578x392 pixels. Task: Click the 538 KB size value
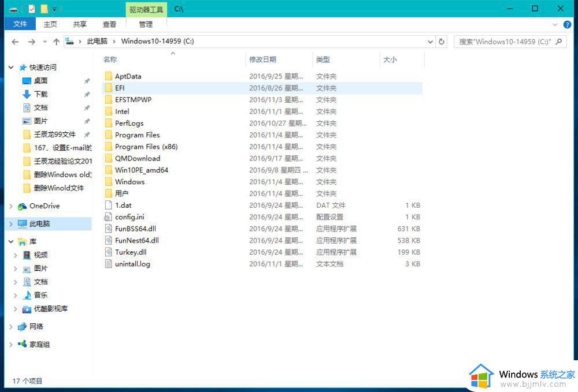409,240
